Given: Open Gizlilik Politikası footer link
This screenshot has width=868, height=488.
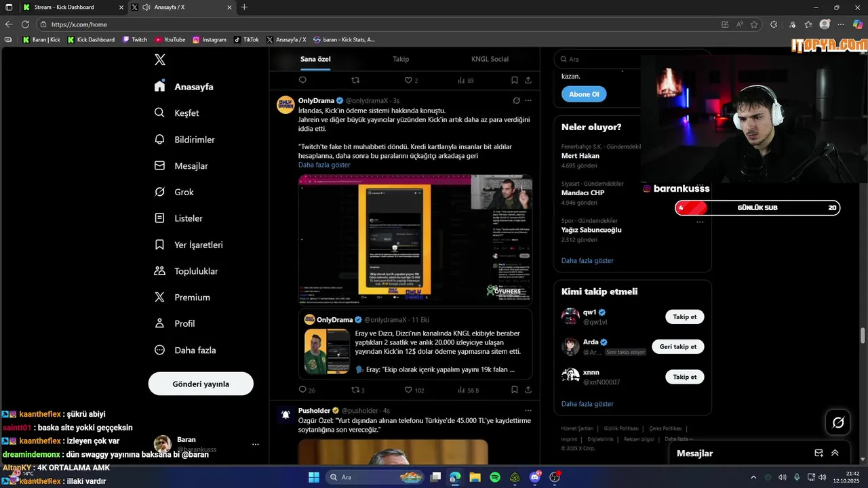Looking at the screenshot, I should (x=621, y=428).
